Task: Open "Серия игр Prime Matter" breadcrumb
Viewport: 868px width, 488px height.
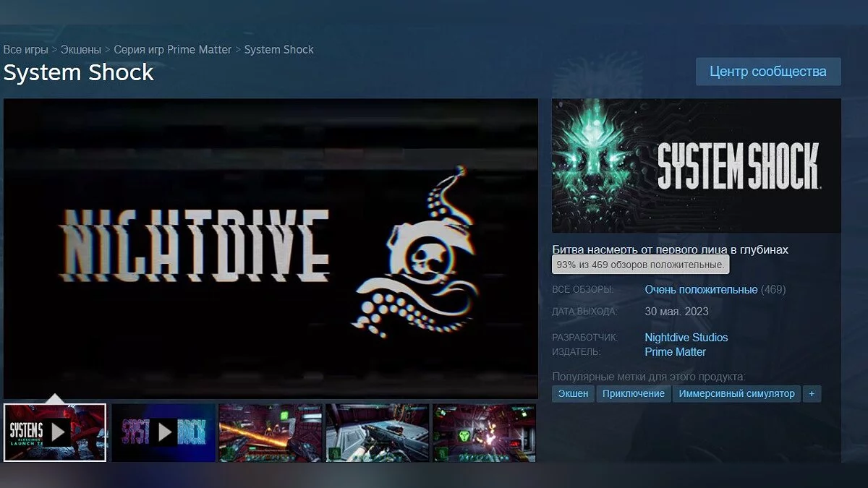Action: coord(172,50)
